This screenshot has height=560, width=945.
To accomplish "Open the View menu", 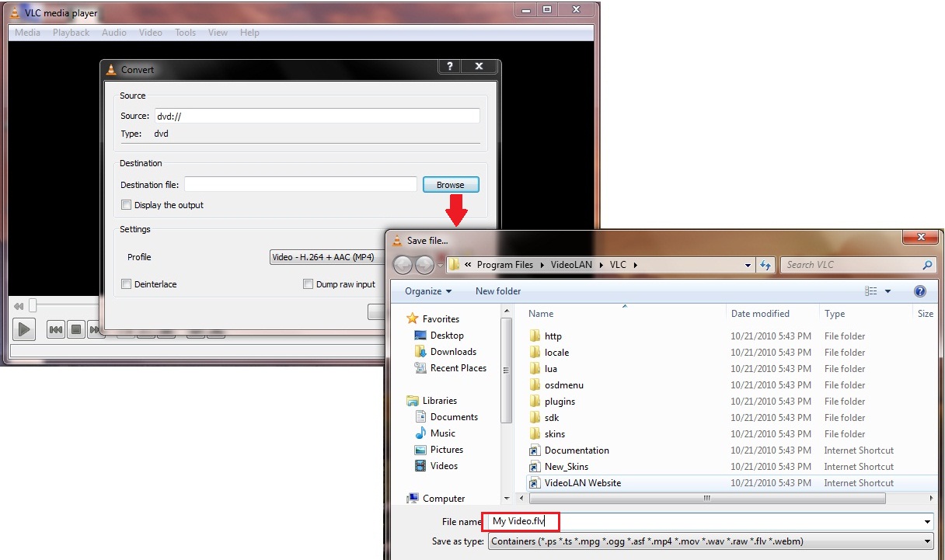I will click(x=218, y=33).
